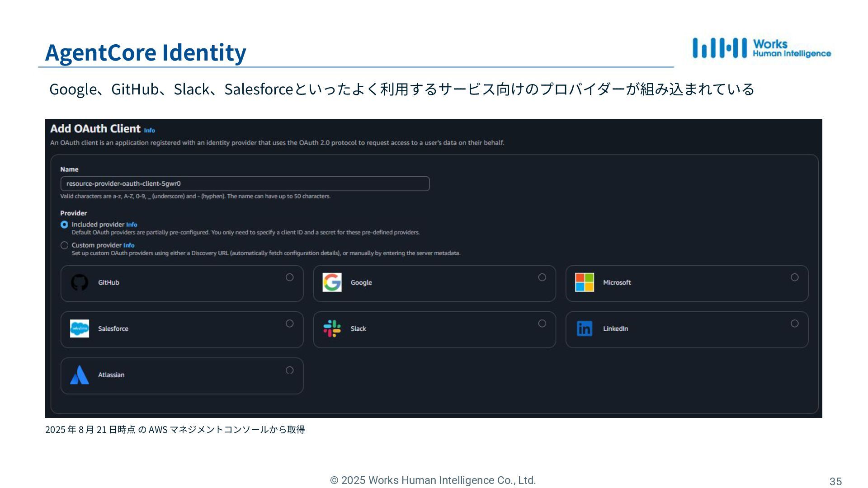This screenshot has width=868, height=488.
Task: Open Info link next to Included provider
Action: point(132,225)
